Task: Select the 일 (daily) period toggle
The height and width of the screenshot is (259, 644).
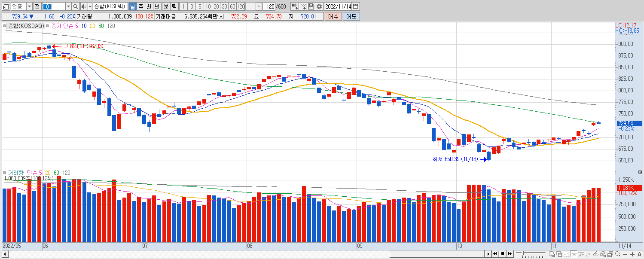Action: [x=132, y=6]
